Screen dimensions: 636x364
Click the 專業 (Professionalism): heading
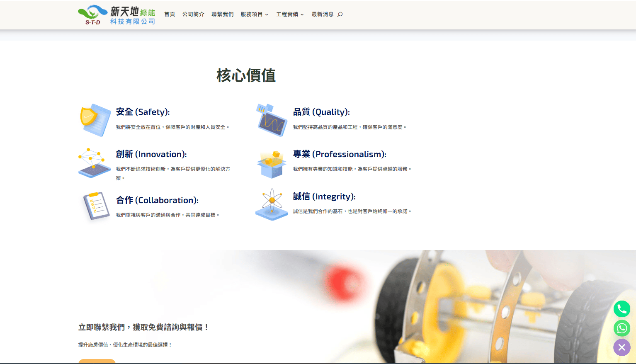[x=340, y=154]
